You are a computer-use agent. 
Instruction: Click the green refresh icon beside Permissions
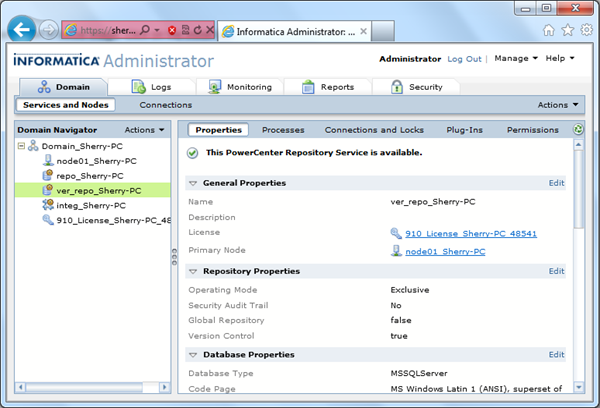[578, 129]
